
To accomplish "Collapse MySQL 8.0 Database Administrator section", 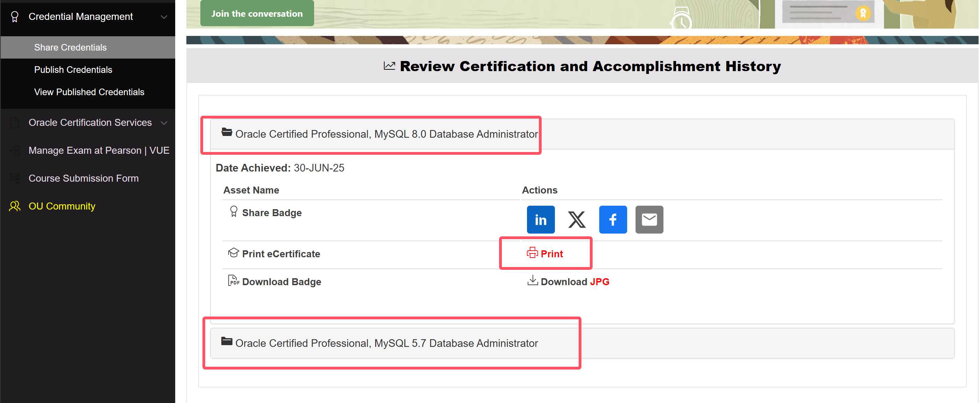I will [x=386, y=134].
